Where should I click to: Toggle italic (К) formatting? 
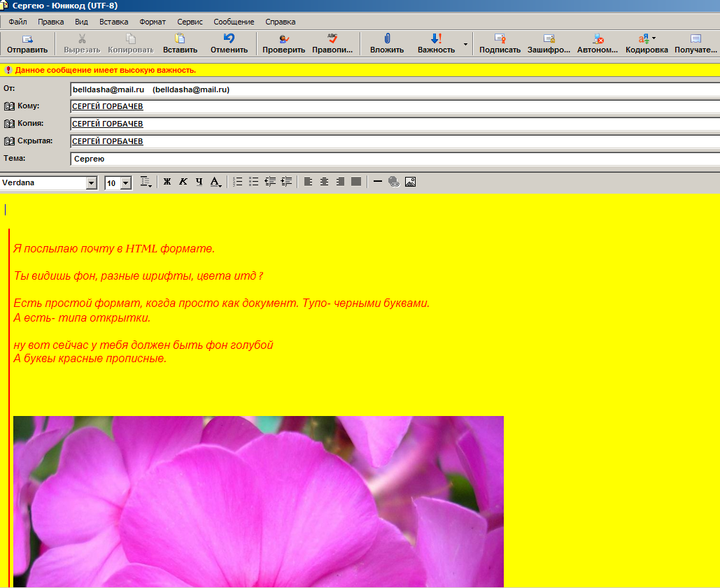click(183, 182)
